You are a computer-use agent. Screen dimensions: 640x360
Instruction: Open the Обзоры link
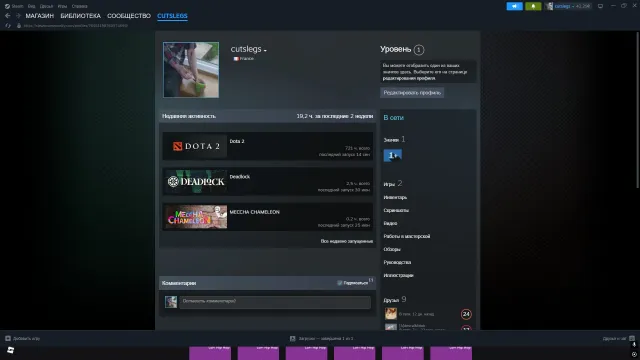392,249
